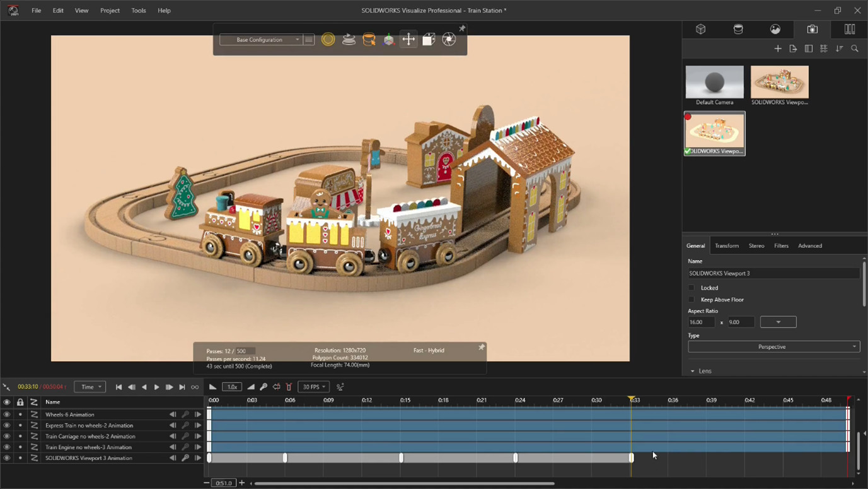Click the turntable icon in main toolbar
The image size is (868, 489).
349,39
